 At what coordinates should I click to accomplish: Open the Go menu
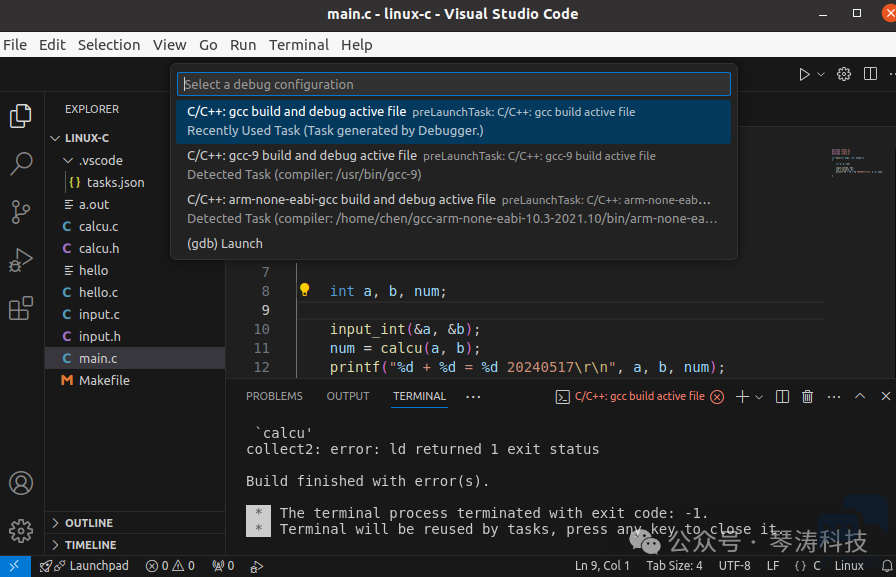pyautogui.click(x=208, y=45)
